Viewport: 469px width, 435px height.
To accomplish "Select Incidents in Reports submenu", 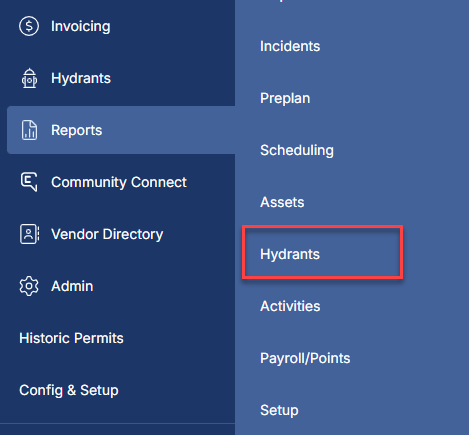I will [290, 46].
